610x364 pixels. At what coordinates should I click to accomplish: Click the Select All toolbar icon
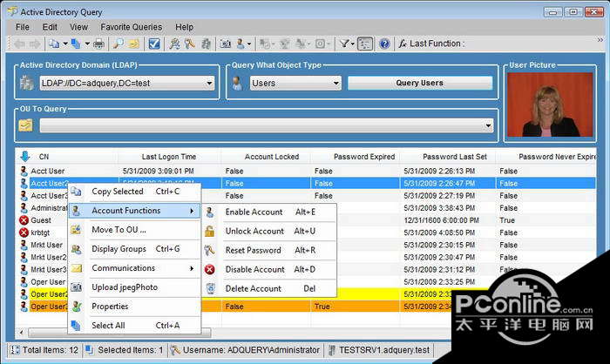click(76, 44)
